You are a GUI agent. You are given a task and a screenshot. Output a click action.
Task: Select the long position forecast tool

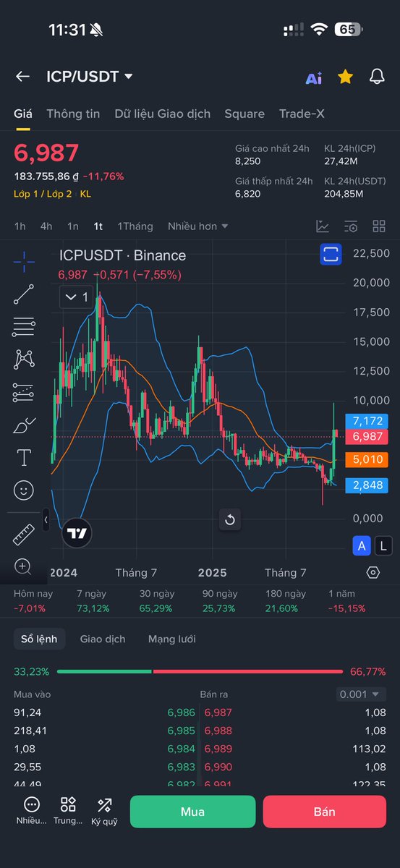(24, 392)
